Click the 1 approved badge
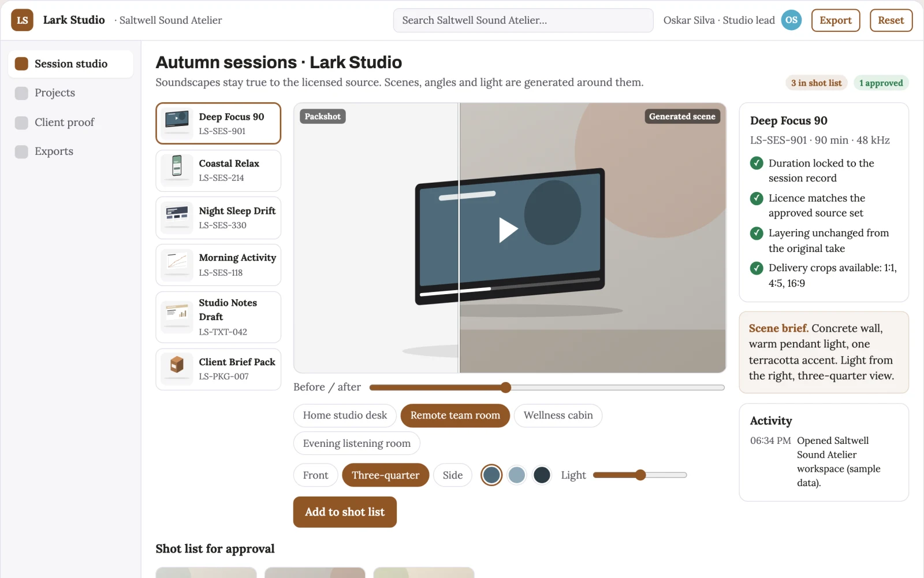The width and height of the screenshot is (924, 578). pyautogui.click(x=881, y=83)
